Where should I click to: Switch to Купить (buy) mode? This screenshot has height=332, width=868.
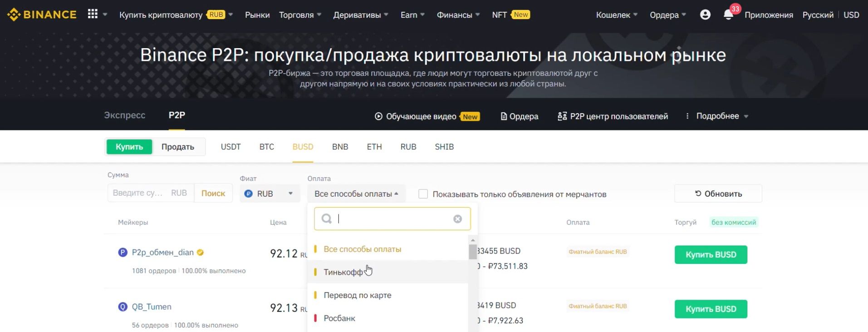[129, 147]
